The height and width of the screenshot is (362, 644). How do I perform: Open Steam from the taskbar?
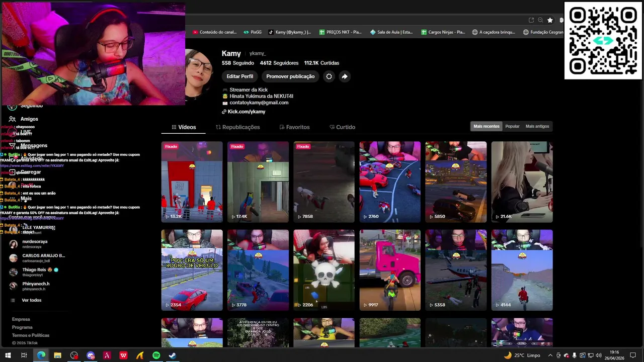click(172, 355)
